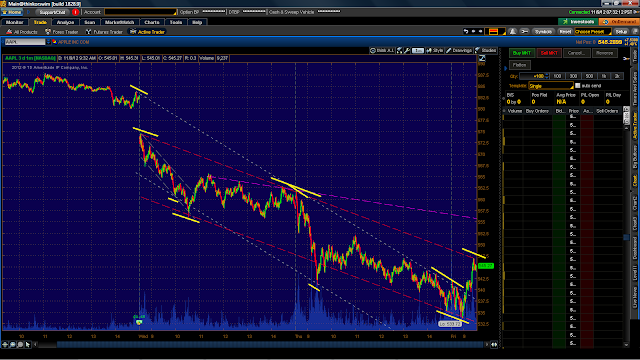
Task: Click the Buy MKT button
Action: (x=522, y=53)
